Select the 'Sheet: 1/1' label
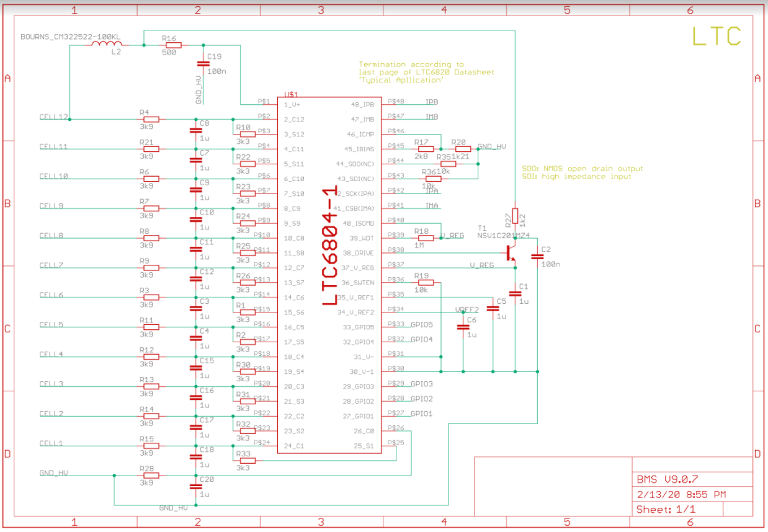Viewport: 768px width, 532px height. (666, 509)
